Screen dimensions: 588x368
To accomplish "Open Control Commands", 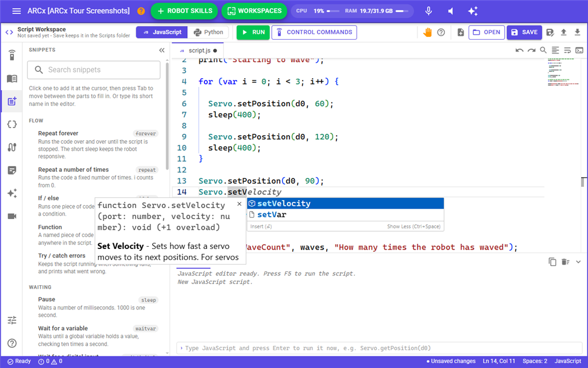I will [x=314, y=32].
